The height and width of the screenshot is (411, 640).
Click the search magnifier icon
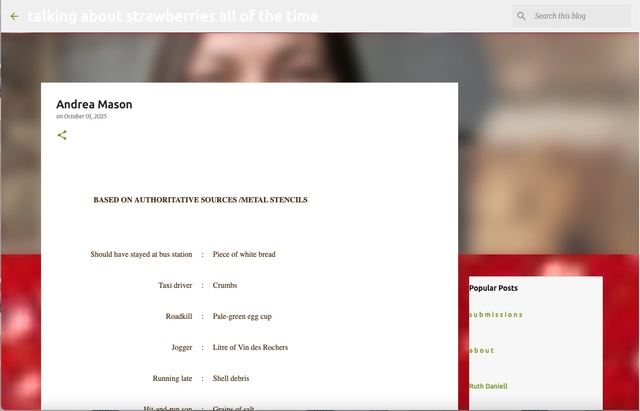[521, 16]
